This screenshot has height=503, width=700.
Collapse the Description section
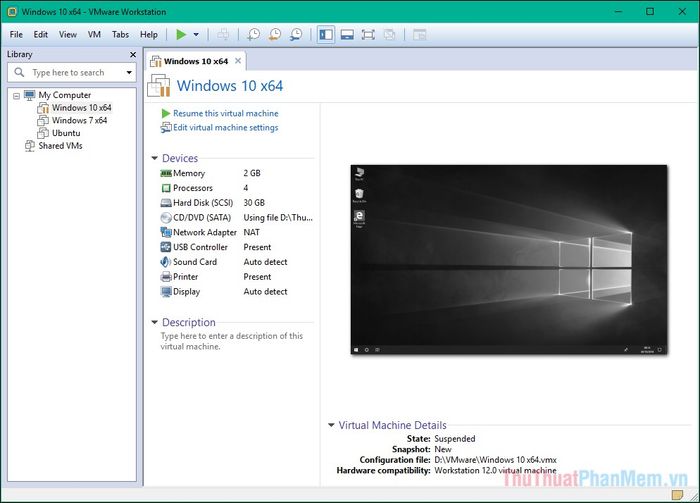coord(154,322)
